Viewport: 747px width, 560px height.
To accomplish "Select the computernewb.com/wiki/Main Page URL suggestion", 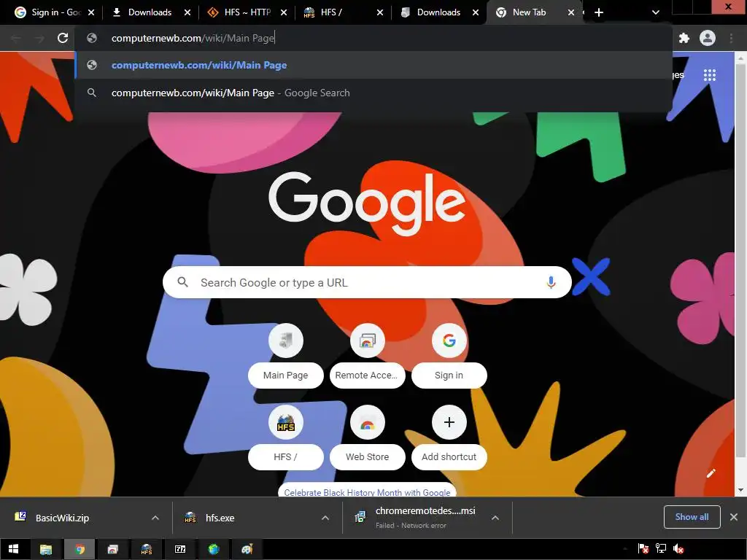I will tap(373, 65).
